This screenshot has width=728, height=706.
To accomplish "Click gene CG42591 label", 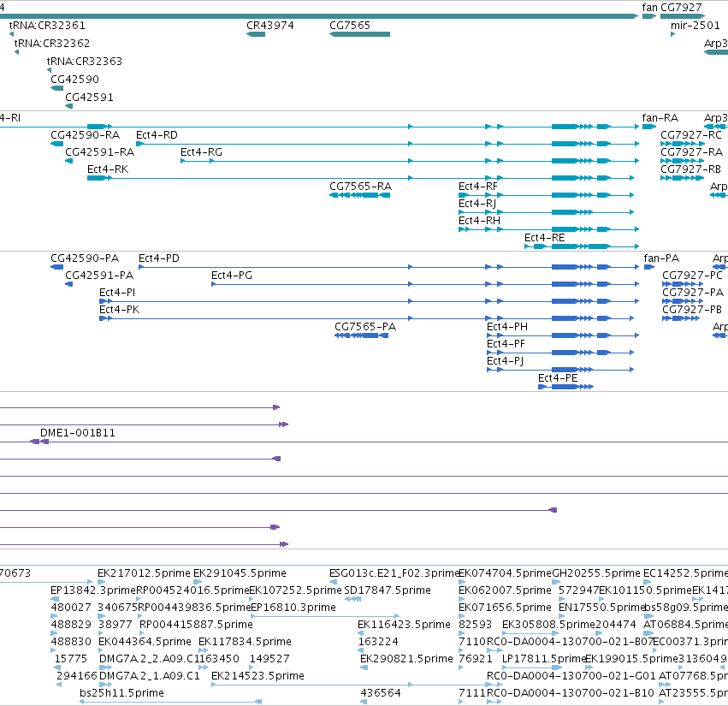I will 89,98.
